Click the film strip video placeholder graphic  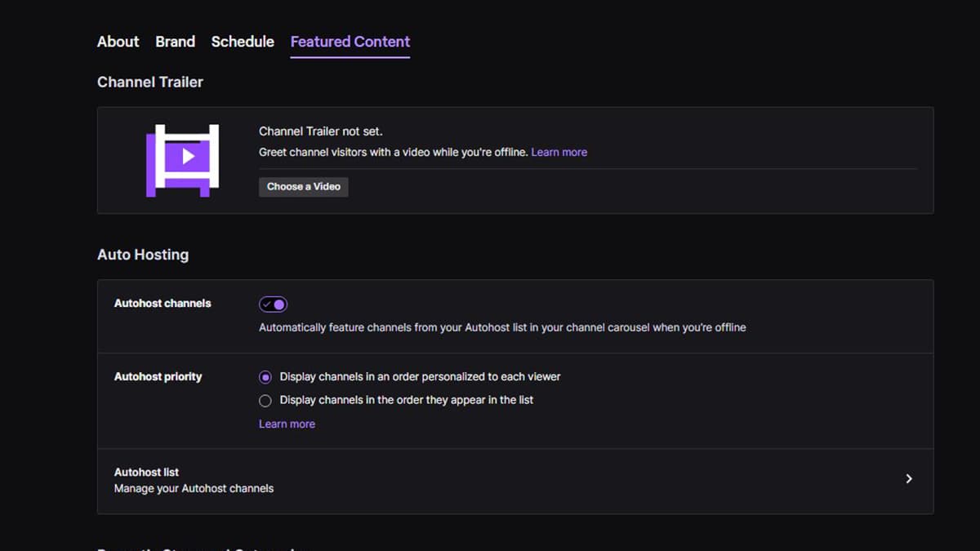click(181, 159)
